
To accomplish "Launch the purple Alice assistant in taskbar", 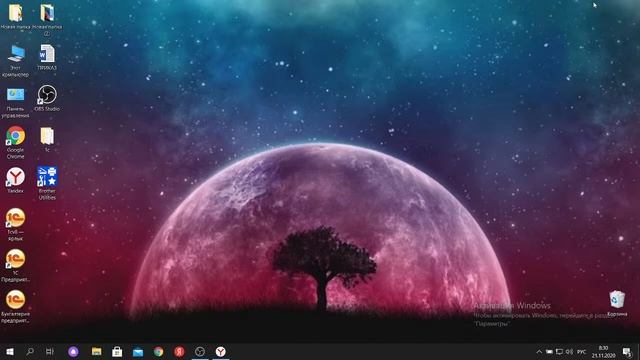I will [x=73, y=351].
